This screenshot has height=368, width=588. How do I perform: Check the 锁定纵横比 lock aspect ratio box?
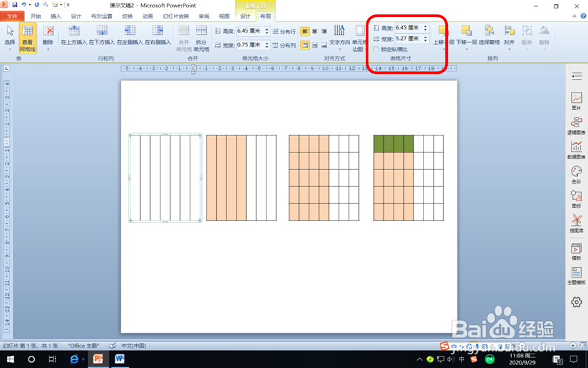[x=376, y=49]
